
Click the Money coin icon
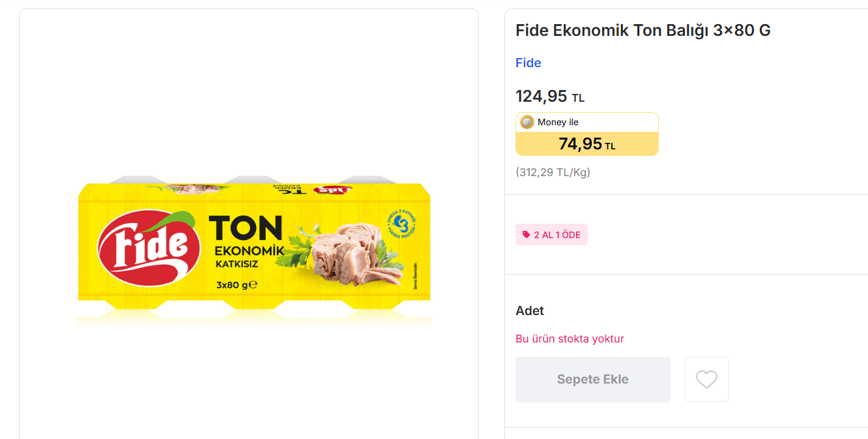(527, 122)
